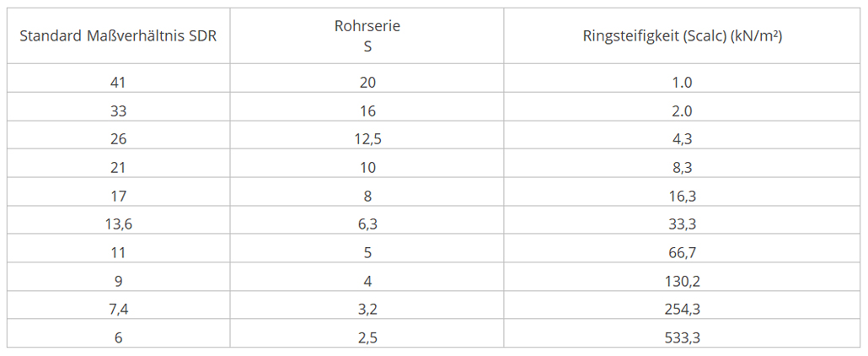Click the Ringsteifigkeit (Scalc) column header
868x356 pixels.
pos(682,36)
